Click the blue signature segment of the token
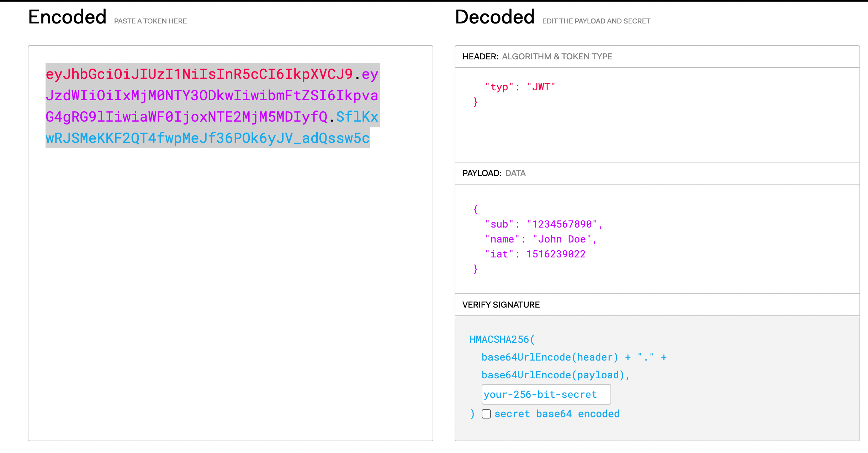 [x=207, y=138]
